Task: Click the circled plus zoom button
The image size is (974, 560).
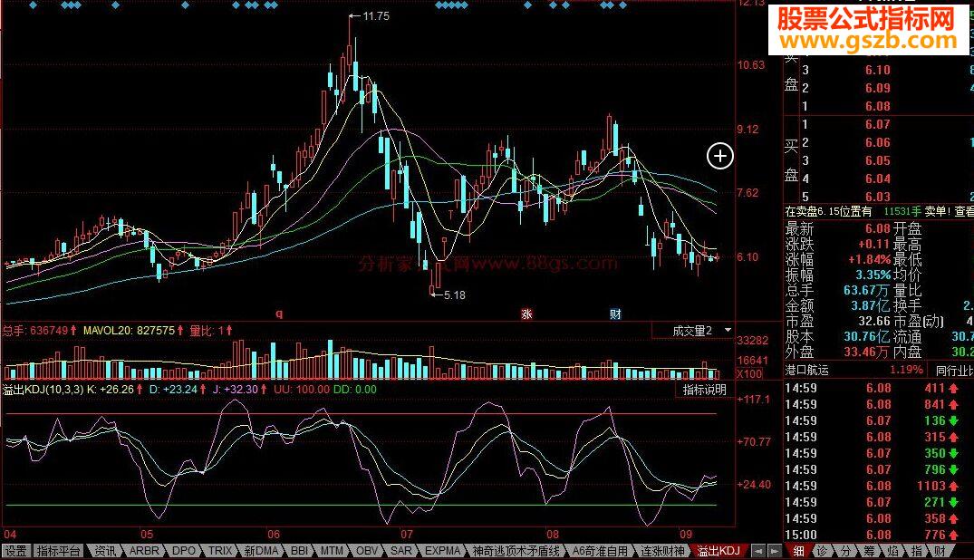Action: click(720, 156)
